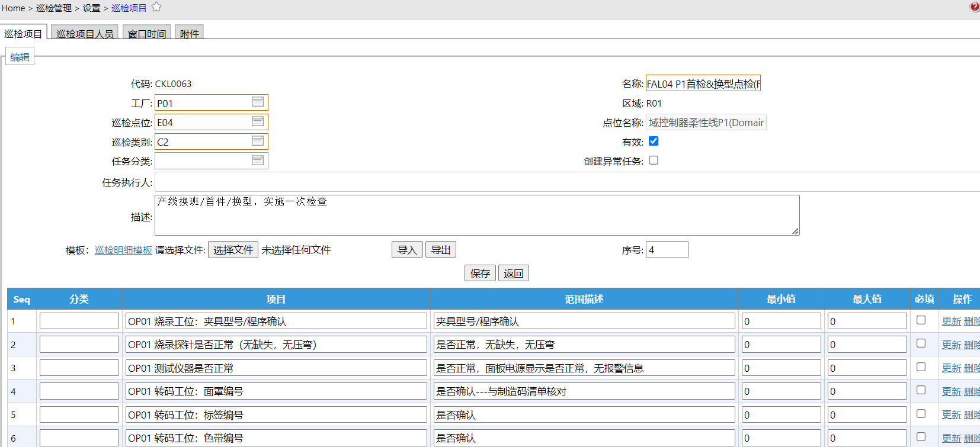Switch to the 巡检项目人员 tab

pos(85,33)
